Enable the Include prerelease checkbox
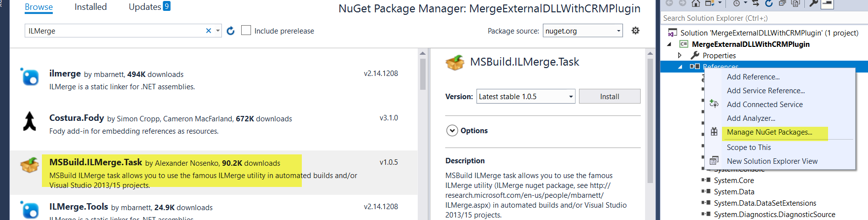The width and height of the screenshot is (868, 220). point(246,30)
